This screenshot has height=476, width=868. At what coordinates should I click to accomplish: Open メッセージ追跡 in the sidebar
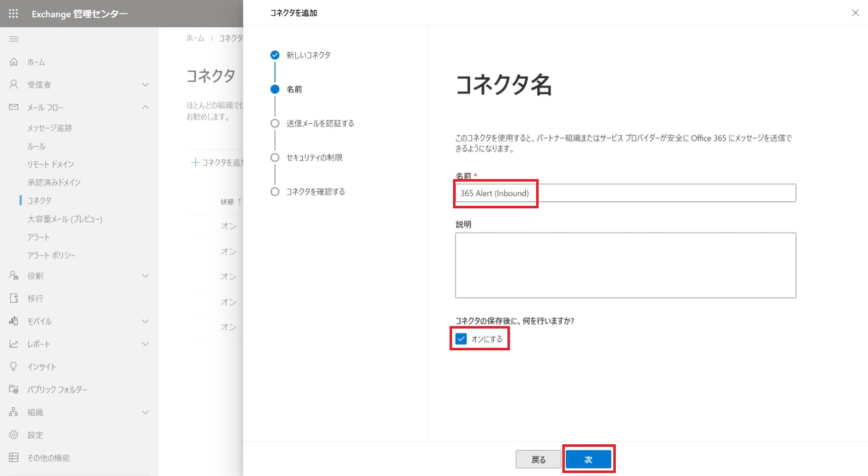[x=49, y=128]
